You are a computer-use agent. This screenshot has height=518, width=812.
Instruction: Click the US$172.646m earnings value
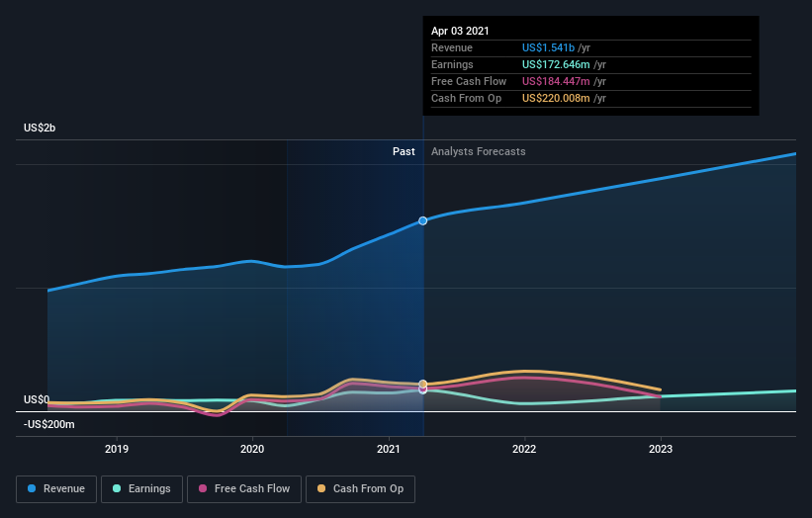[556, 64]
